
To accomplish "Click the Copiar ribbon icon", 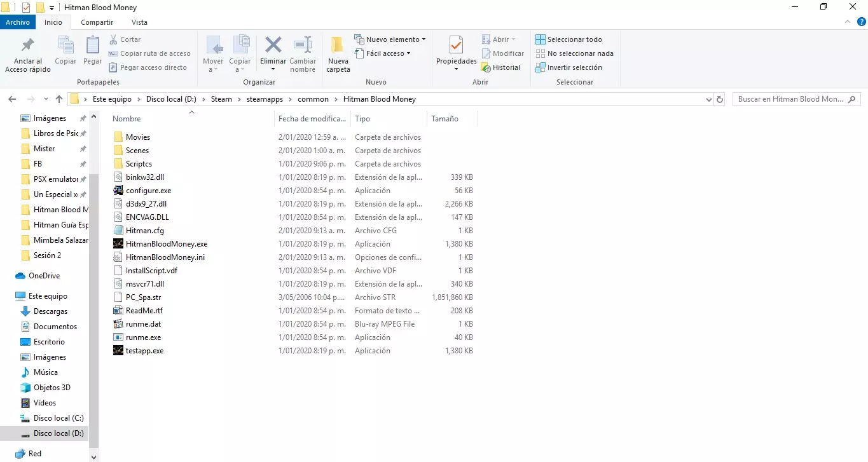I will (x=65, y=50).
